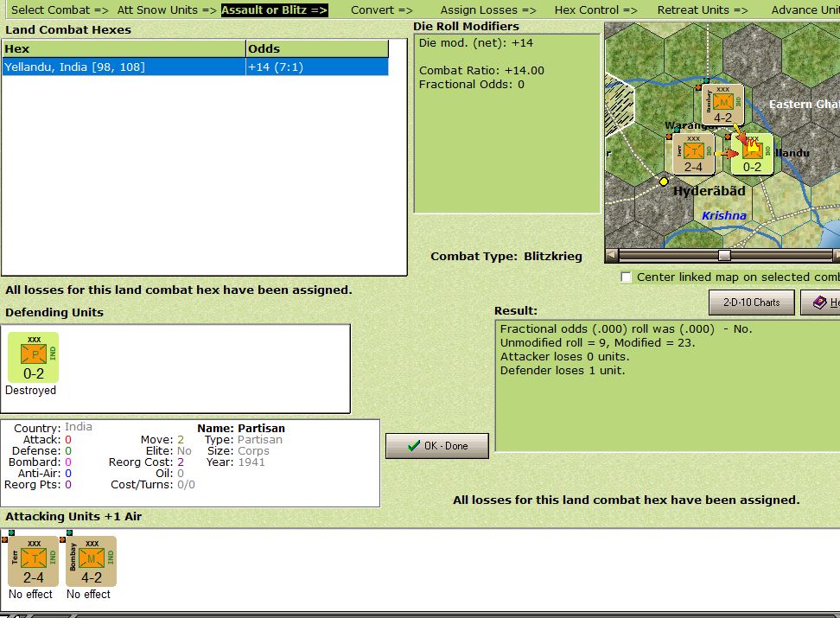Click the Die mod. (net): +14 text
The width and height of the screenshot is (840, 618).
(475, 43)
